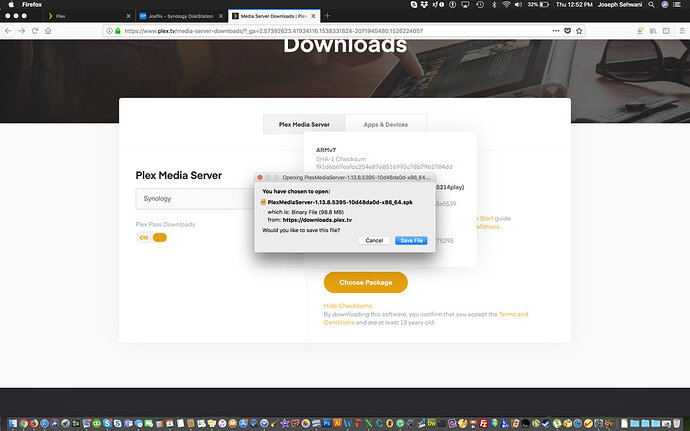Close the Synology DiskStation browser tab

(221, 16)
